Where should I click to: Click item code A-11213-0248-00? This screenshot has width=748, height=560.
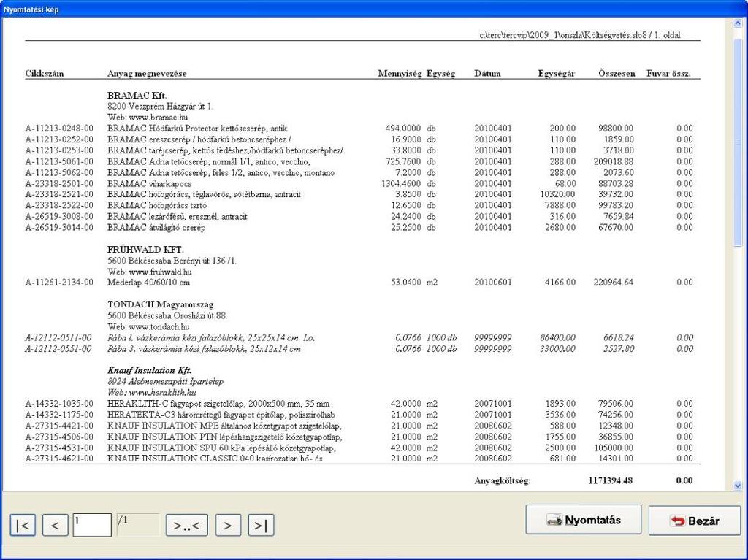[59, 129]
